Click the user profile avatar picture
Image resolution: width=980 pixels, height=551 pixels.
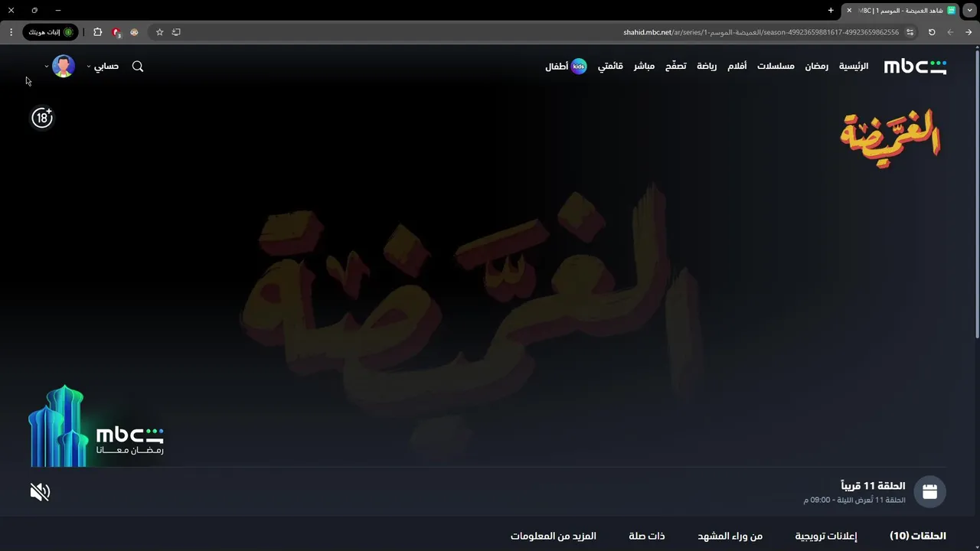point(64,67)
